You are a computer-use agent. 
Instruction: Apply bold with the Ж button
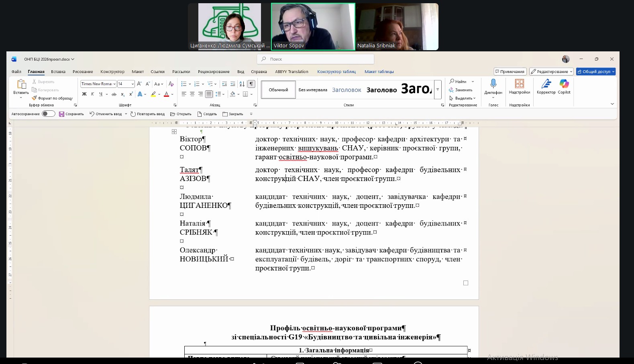[84, 94]
